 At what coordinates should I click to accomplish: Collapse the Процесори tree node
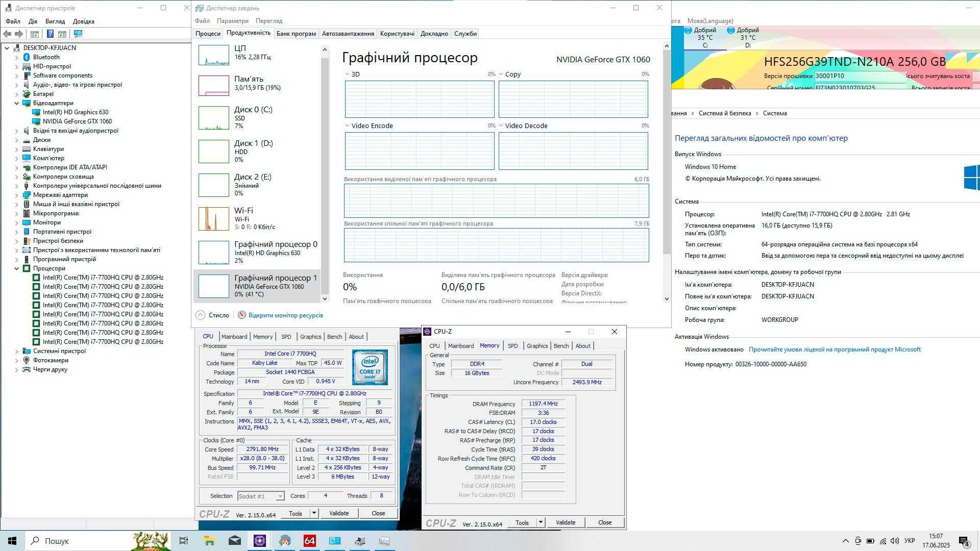16,268
